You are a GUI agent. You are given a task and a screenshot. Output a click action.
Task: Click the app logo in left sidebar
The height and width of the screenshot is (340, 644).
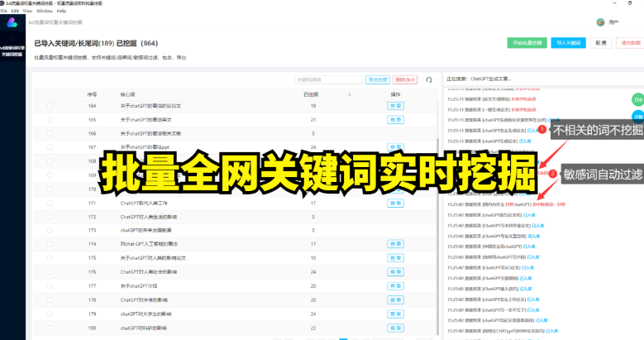tap(12, 22)
